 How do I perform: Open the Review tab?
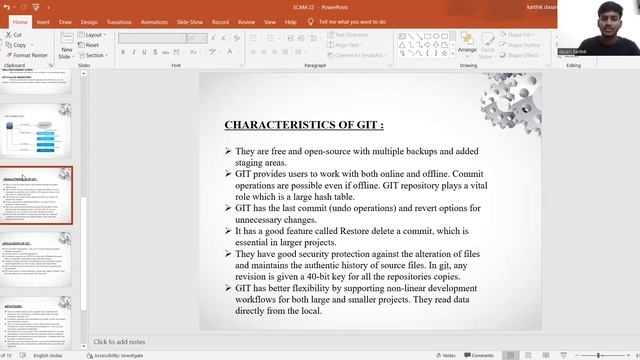[246, 22]
